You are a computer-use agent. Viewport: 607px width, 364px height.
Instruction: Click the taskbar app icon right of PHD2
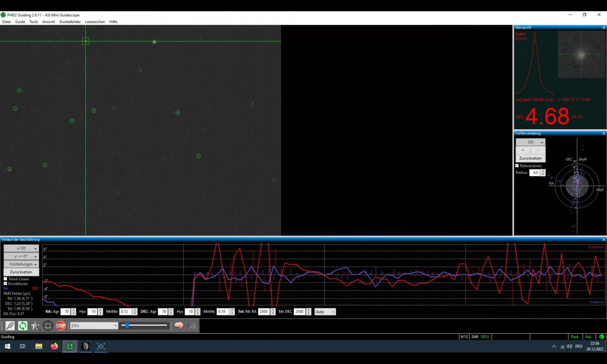pos(85,346)
